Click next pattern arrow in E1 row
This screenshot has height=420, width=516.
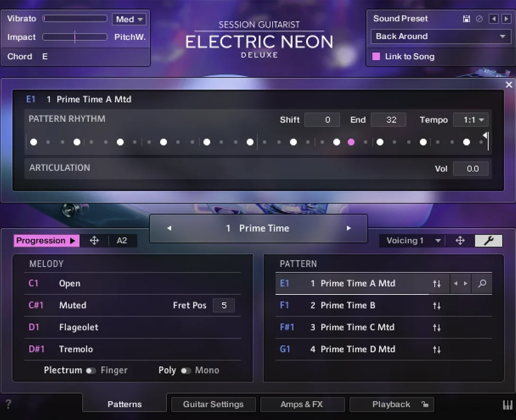(466, 284)
